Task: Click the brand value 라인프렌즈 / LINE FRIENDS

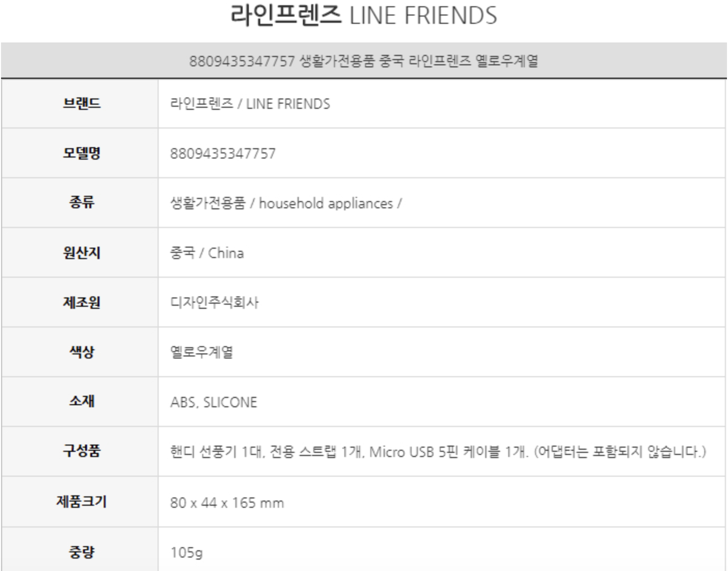Action: (250, 104)
